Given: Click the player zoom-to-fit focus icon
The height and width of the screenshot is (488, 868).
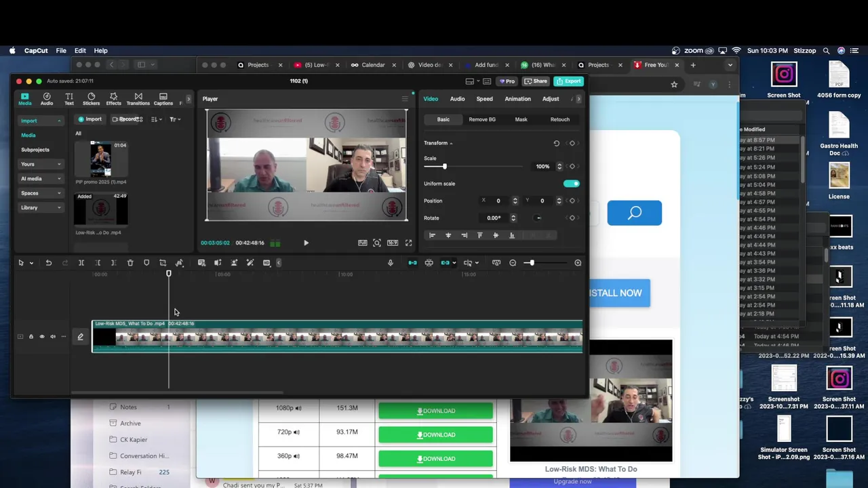Looking at the screenshot, I should tap(376, 243).
